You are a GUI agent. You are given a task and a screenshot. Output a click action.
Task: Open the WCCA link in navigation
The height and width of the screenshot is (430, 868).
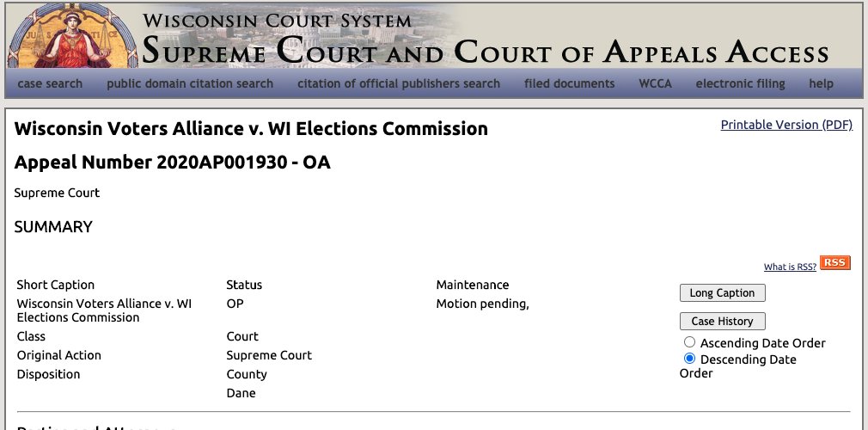(x=655, y=83)
